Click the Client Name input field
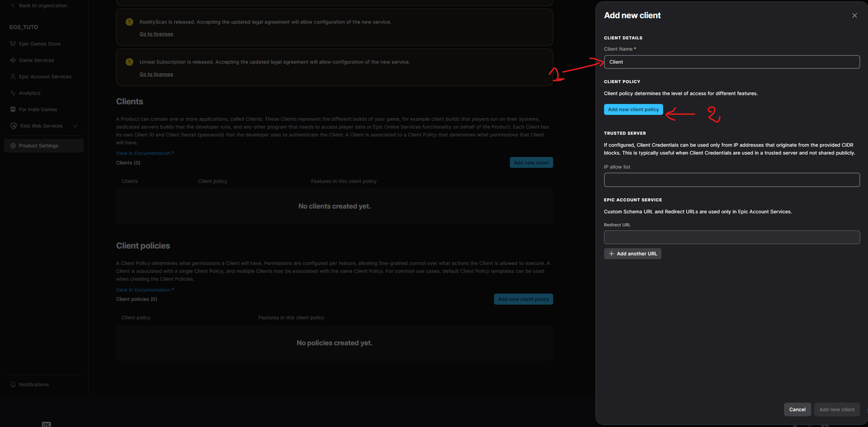This screenshot has height=427, width=868. pos(731,62)
